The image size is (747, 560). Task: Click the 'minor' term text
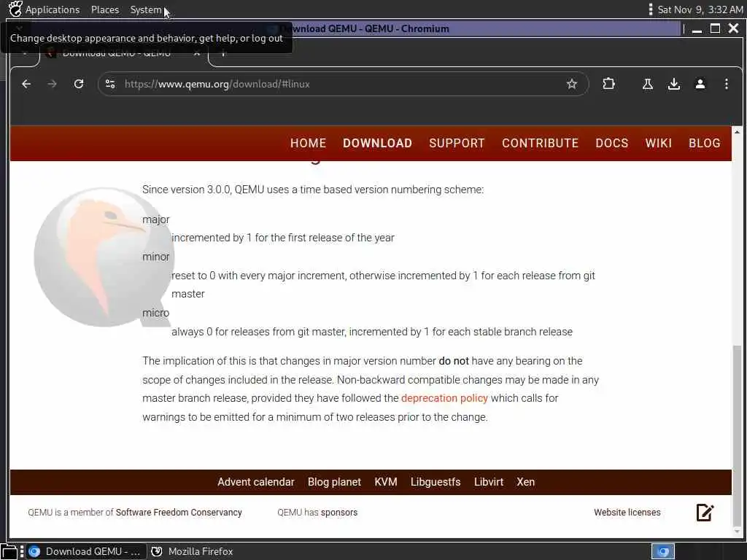click(x=156, y=257)
